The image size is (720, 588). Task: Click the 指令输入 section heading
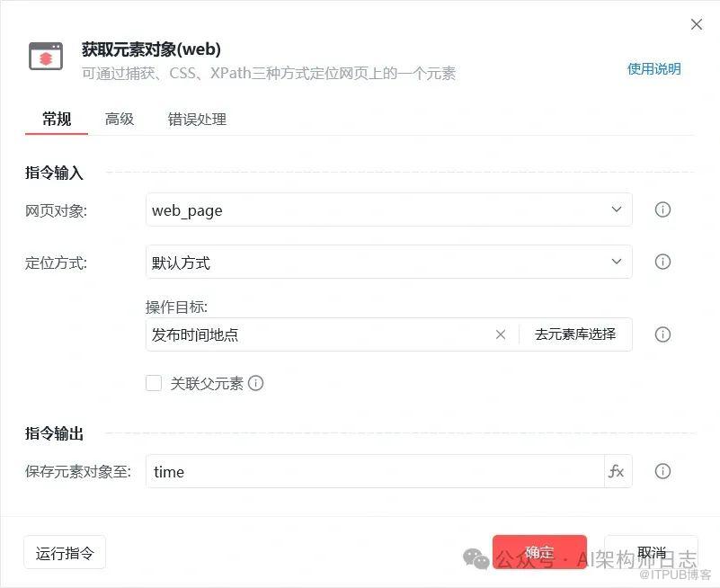pos(54,173)
